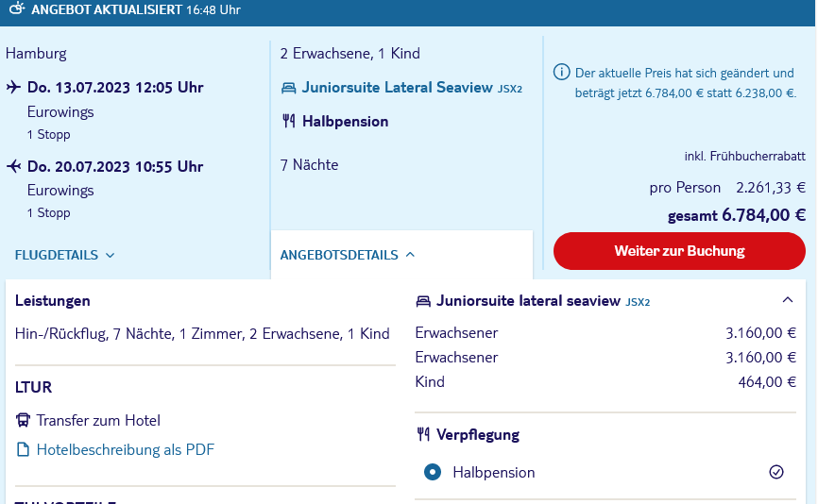Click the bed icon in room price panel
The image size is (818, 504).
(423, 302)
